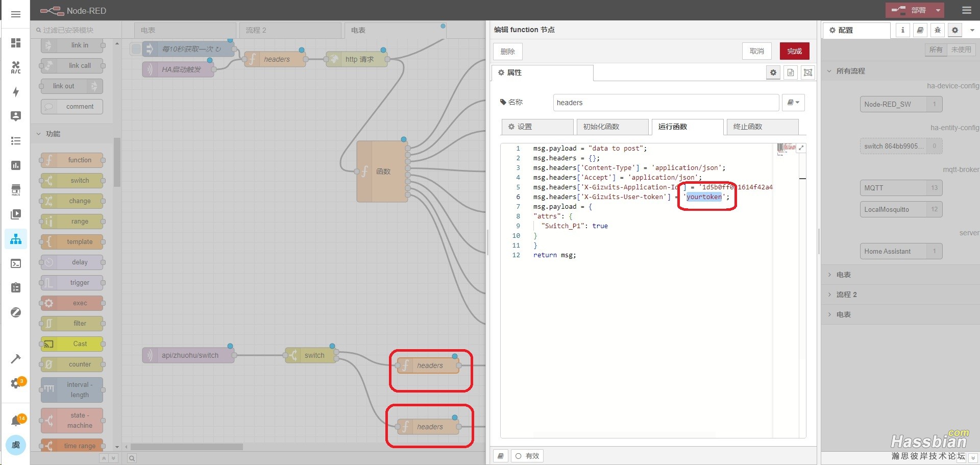Click the 完成 done button
This screenshot has height=465, width=980.
tap(794, 51)
